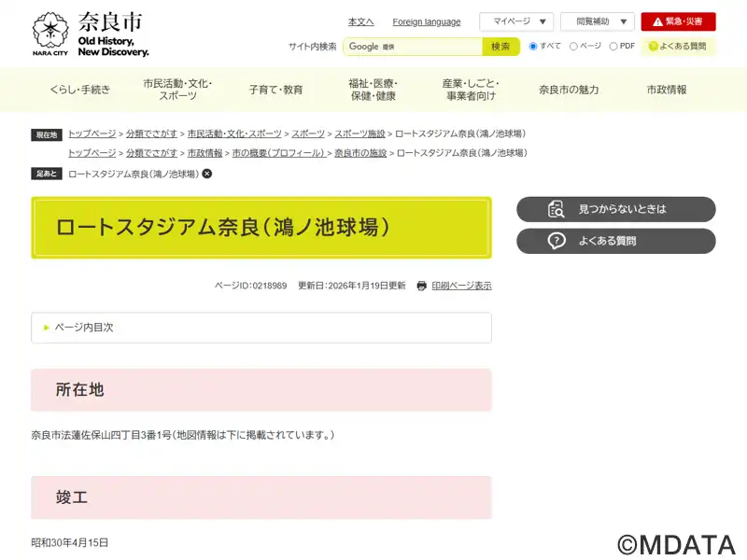
Task: Open the スポーツ breadcrumb link
Action: [x=308, y=133]
